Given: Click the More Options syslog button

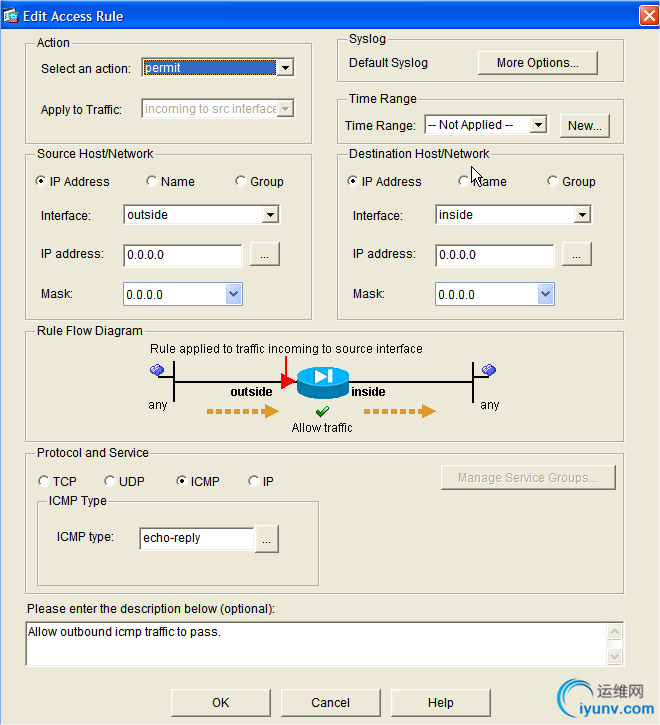Looking at the screenshot, I should point(537,63).
